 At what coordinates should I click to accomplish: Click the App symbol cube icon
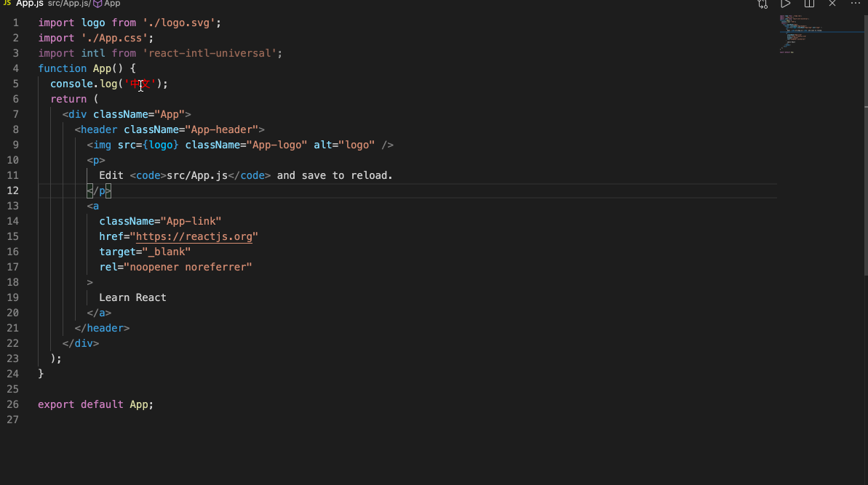point(97,4)
